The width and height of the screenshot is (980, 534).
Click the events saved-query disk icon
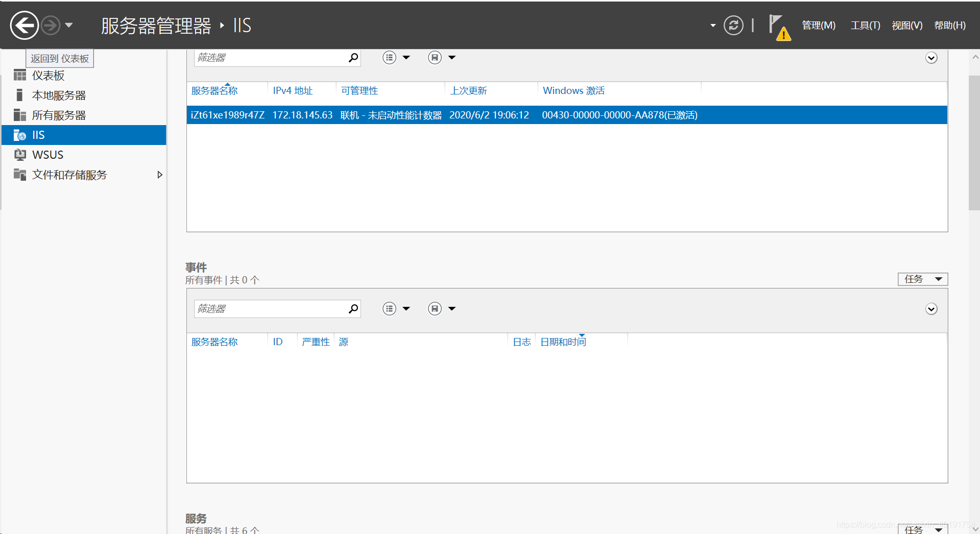pos(435,309)
